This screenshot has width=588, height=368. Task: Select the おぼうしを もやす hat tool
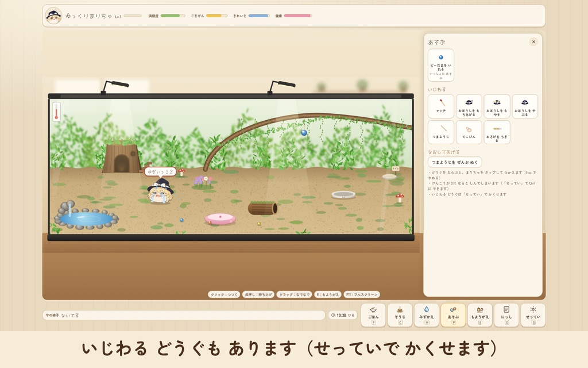pos(497,106)
